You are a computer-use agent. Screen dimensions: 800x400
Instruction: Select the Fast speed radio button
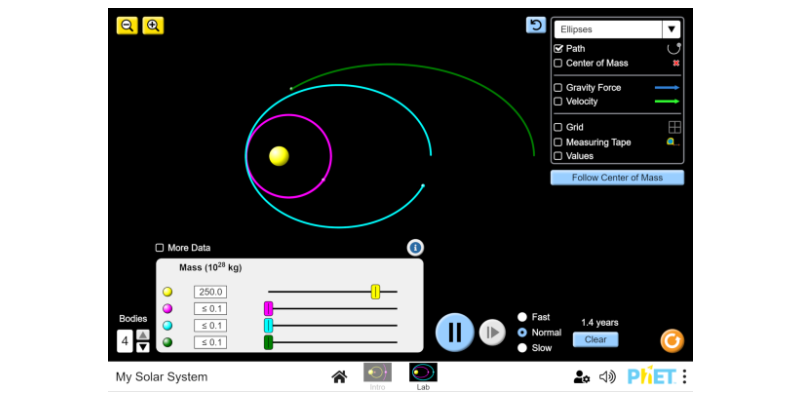tap(522, 317)
